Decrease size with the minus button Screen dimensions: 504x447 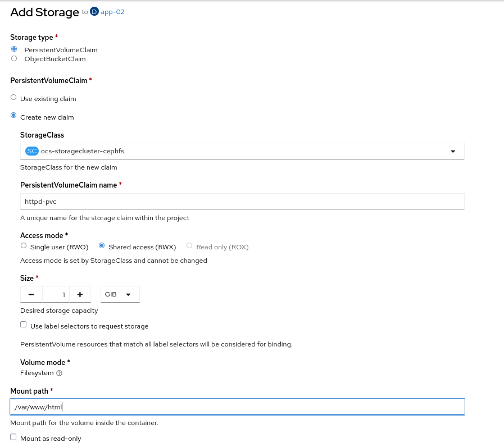tap(31, 294)
